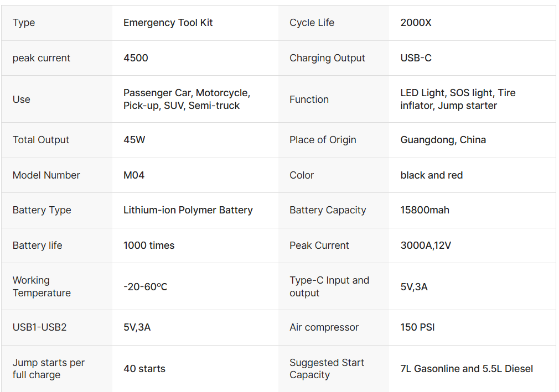Click the 'Total Output' label
The height and width of the screenshot is (392, 559).
[x=41, y=140]
